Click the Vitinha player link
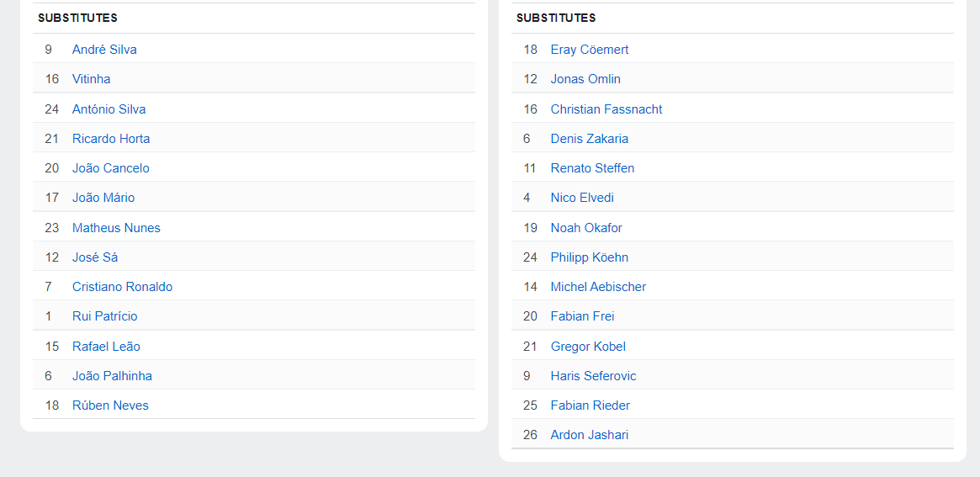Viewport: 980px width, 477px height. 91,79
